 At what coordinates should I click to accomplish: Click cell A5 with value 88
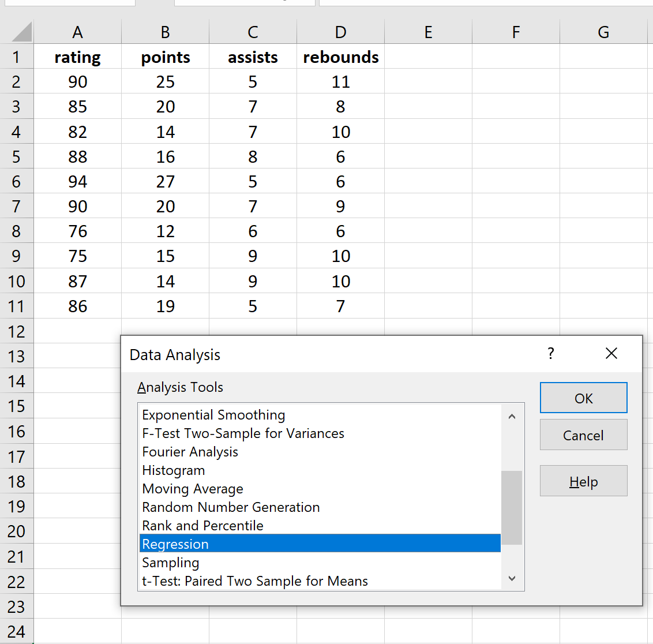click(x=77, y=156)
